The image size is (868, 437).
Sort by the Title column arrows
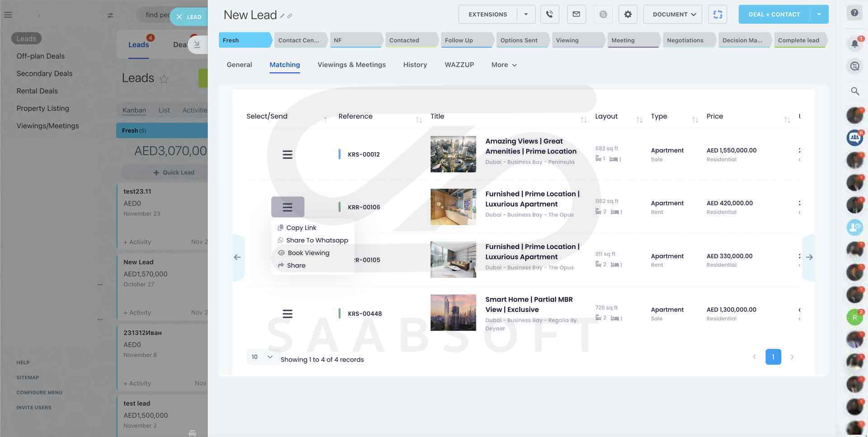[x=583, y=120]
